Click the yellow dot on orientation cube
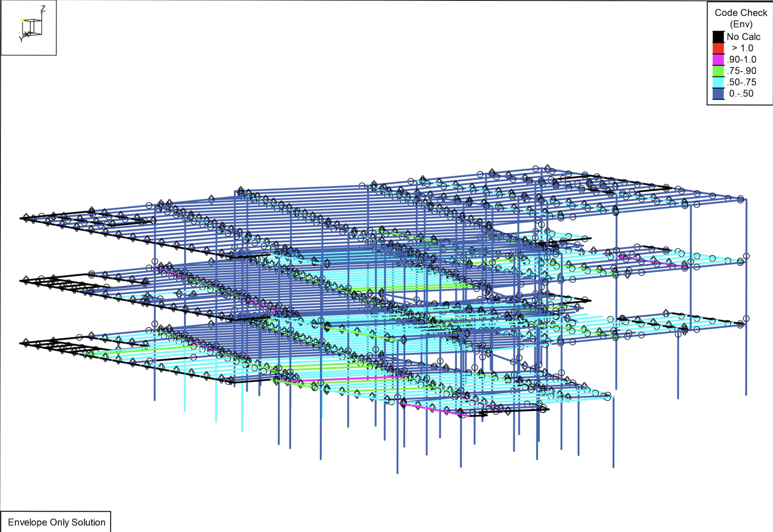 [x=22, y=20]
